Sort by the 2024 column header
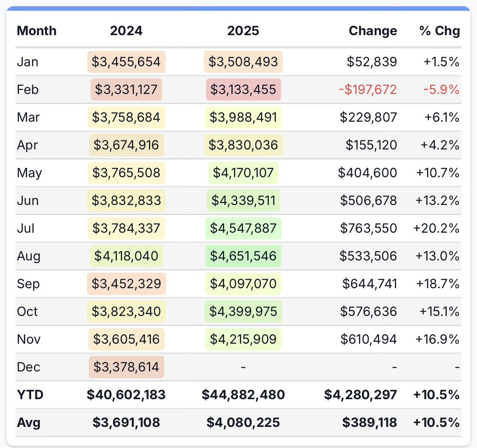The width and height of the screenshot is (477, 448). point(126,31)
